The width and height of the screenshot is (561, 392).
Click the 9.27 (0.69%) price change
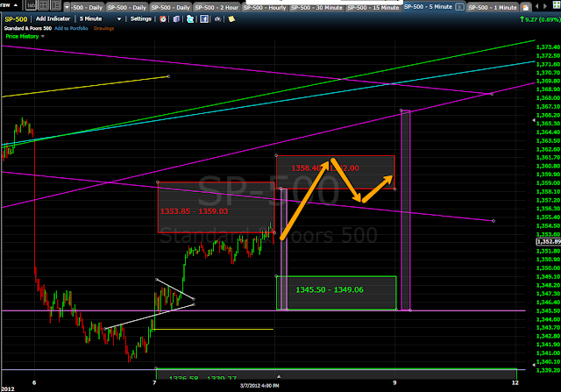point(540,19)
